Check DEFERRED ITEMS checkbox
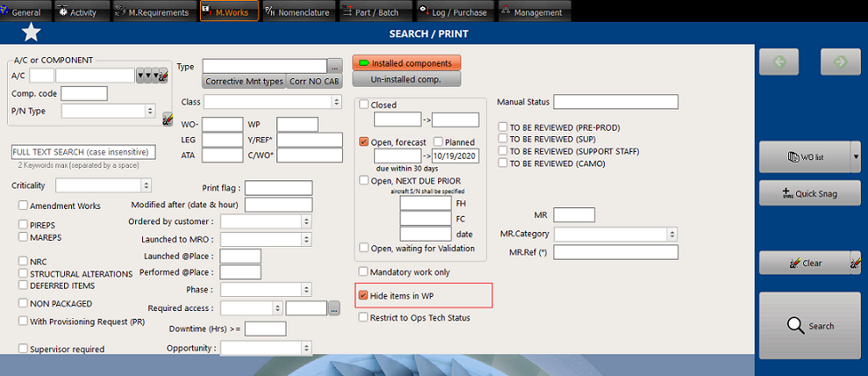Screen dimensions: 868x376 coord(23,286)
